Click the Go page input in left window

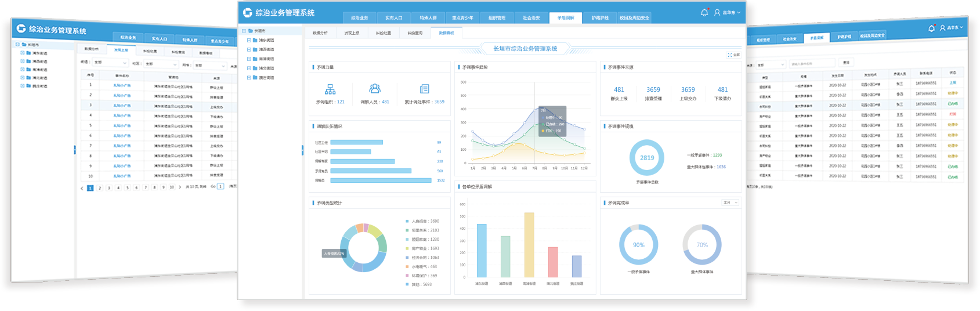coord(220,186)
